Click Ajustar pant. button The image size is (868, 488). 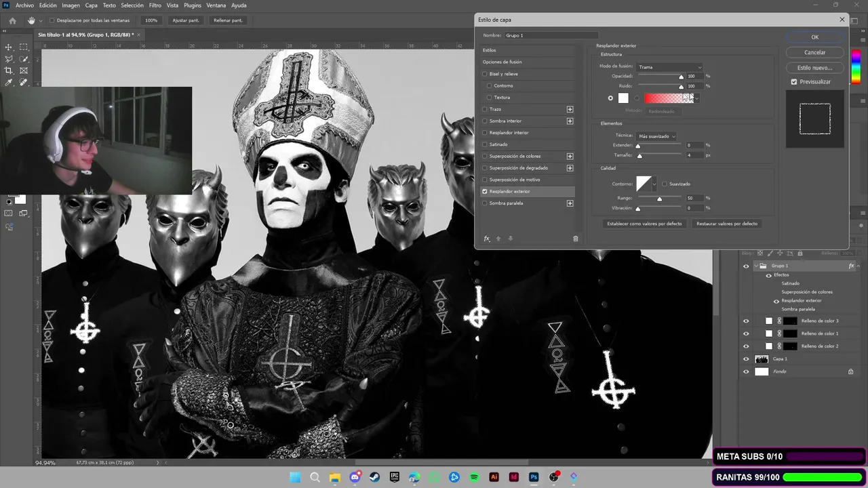(x=185, y=20)
